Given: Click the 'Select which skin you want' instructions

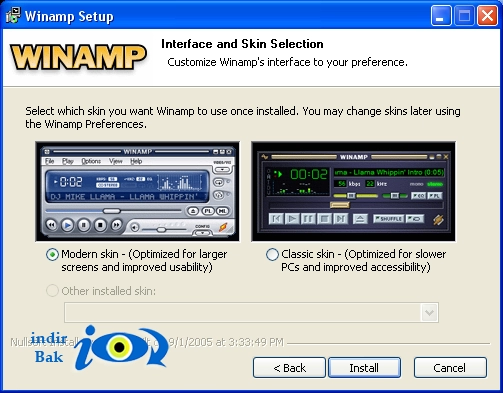Looking at the screenshot, I should (x=243, y=117).
